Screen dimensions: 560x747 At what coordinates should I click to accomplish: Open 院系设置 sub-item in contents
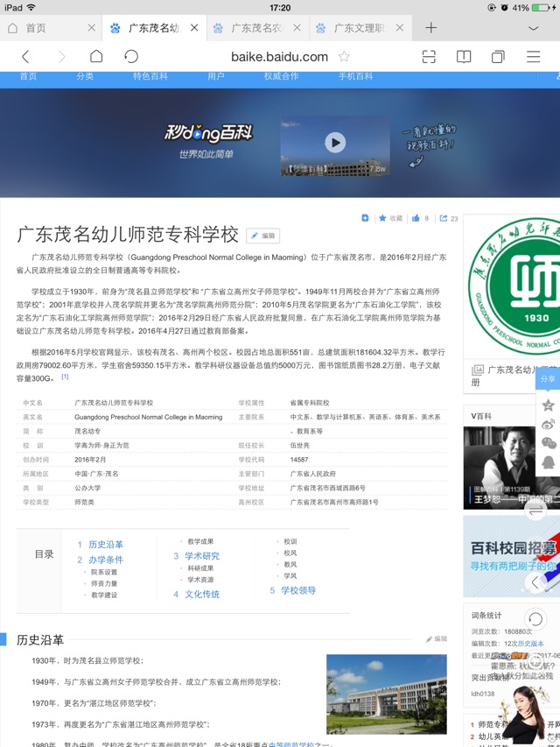[104, 572]
